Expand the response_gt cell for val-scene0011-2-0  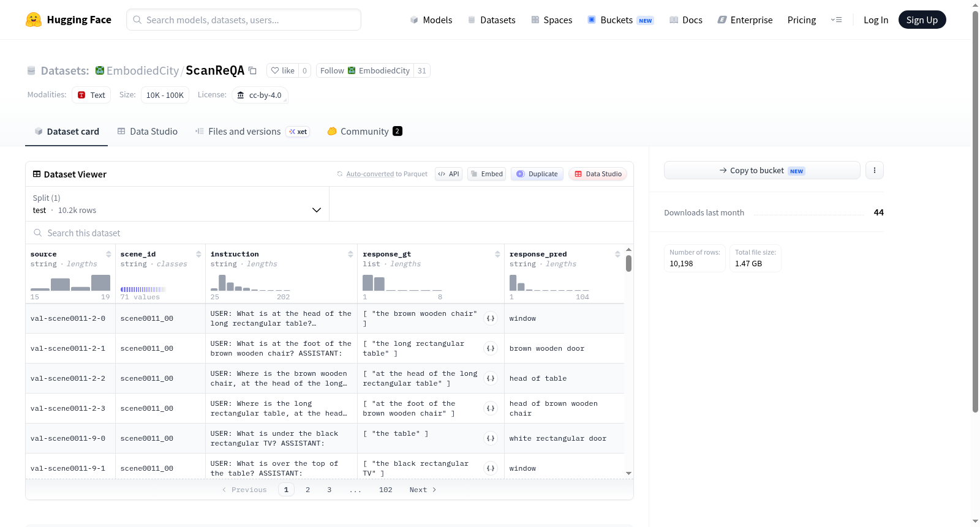point(491,318)
